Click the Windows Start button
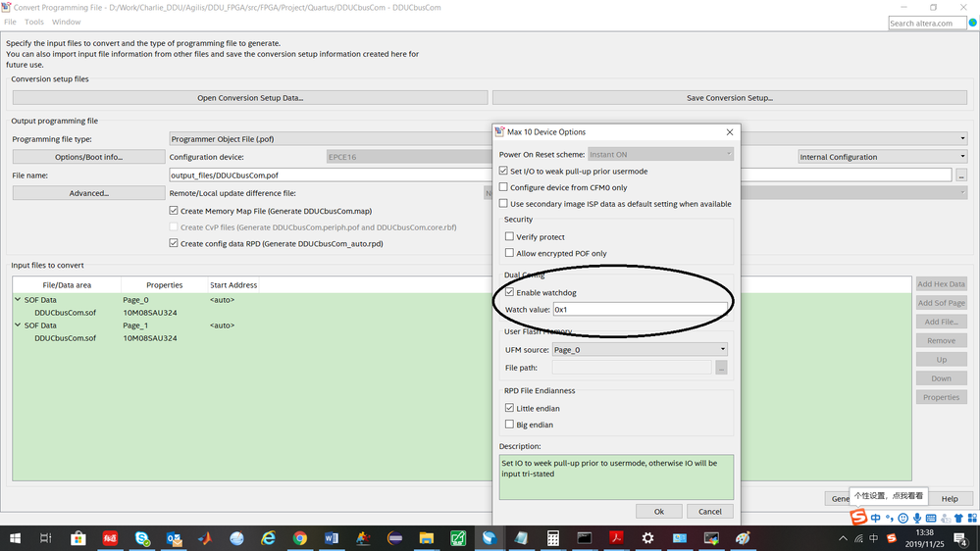Screen dimensions: 980x551 (x=16, y=538)
